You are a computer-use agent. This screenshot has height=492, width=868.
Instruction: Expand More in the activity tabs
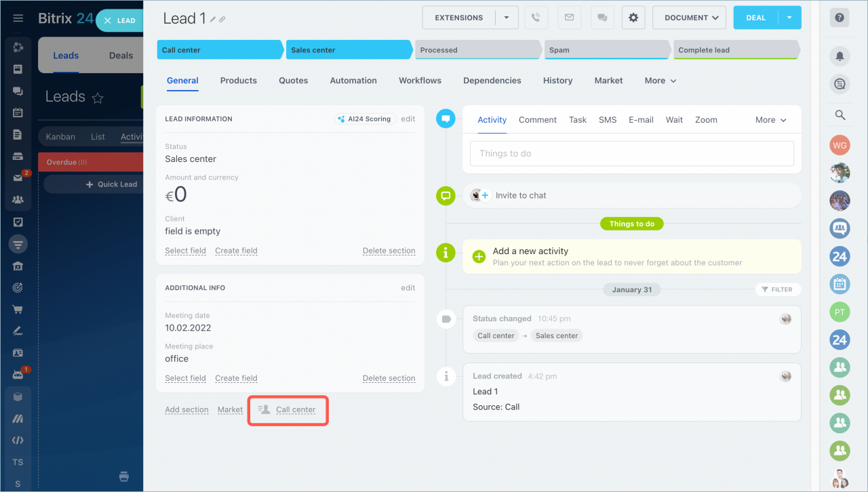[x=771, y=120]
